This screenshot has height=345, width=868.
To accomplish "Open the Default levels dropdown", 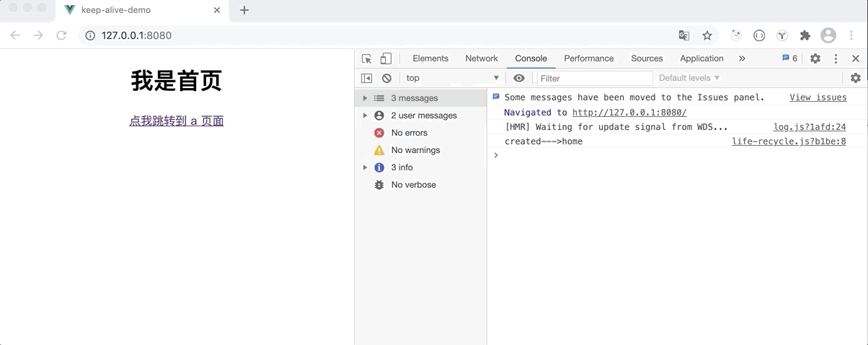I will click(x=689, y=78).
